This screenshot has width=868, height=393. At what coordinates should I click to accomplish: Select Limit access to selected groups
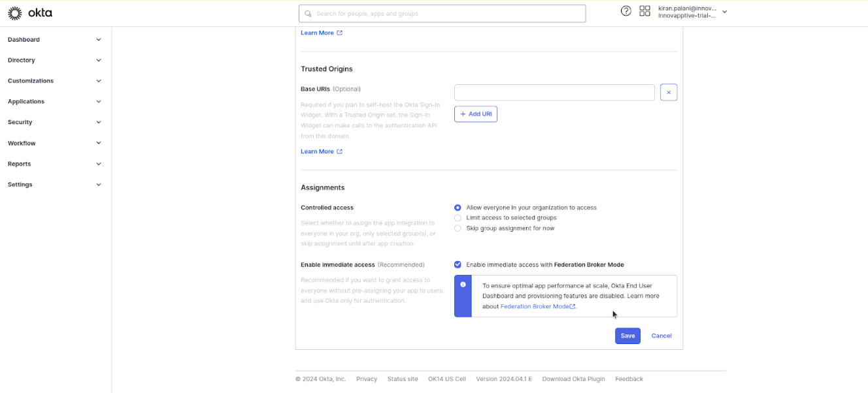(x=458, y=218)
